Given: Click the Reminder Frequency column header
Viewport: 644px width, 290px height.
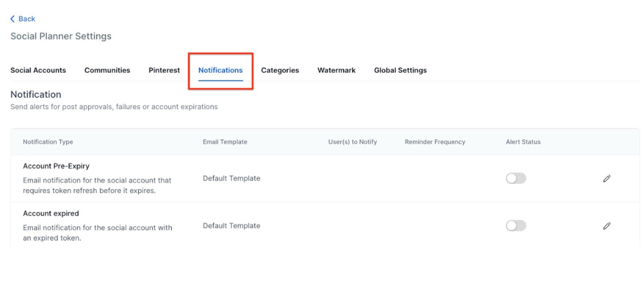Looking at the screenshot, I should (x=435, y=142).
